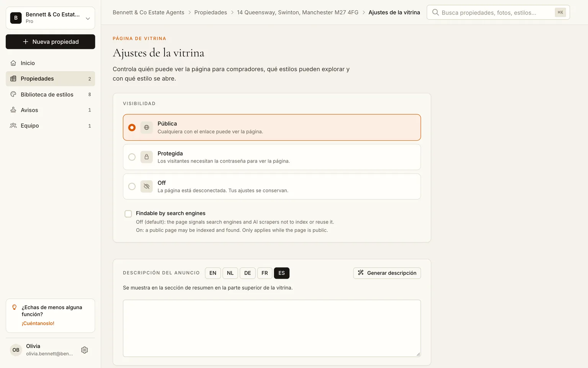Click the lock icon in Protegida option
The image size is (588, 368).
pyautogui.click(x=147, y=157)
